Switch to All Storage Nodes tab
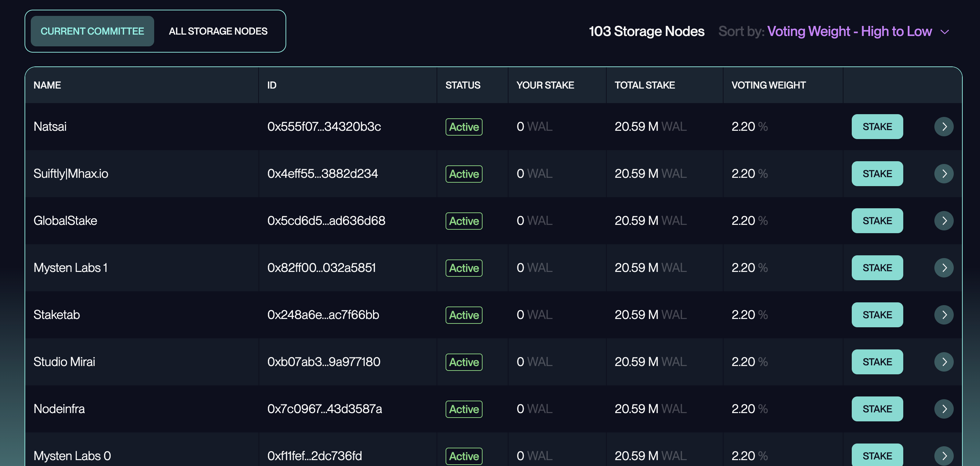Screen dimensions: 980x466 click(218, 31)
